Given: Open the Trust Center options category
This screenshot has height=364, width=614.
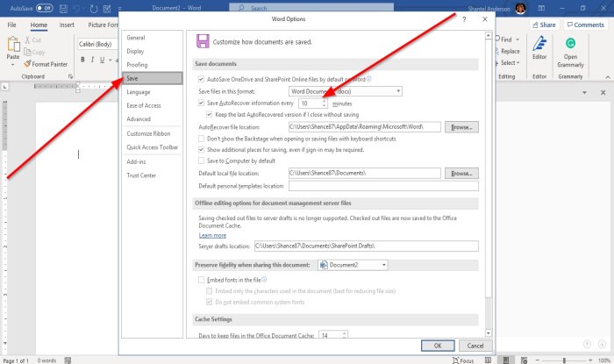Looking at the screenshot, I should (152, 175).
